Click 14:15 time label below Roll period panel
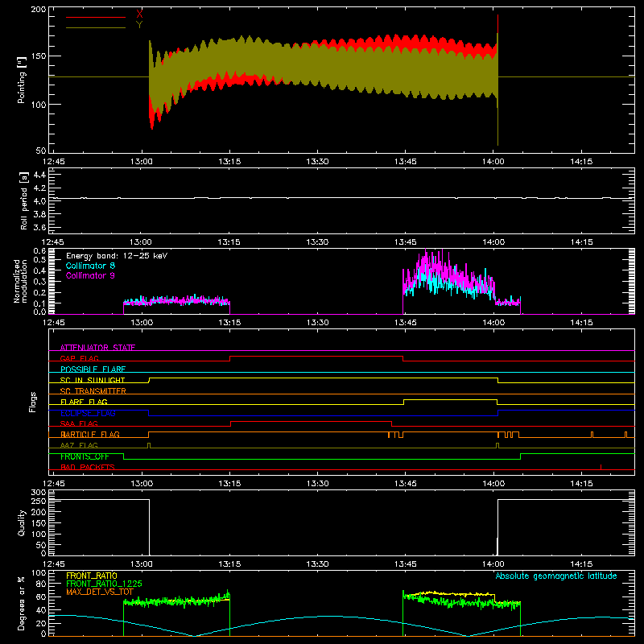This screenshot has height=644, width=644. 581,242
